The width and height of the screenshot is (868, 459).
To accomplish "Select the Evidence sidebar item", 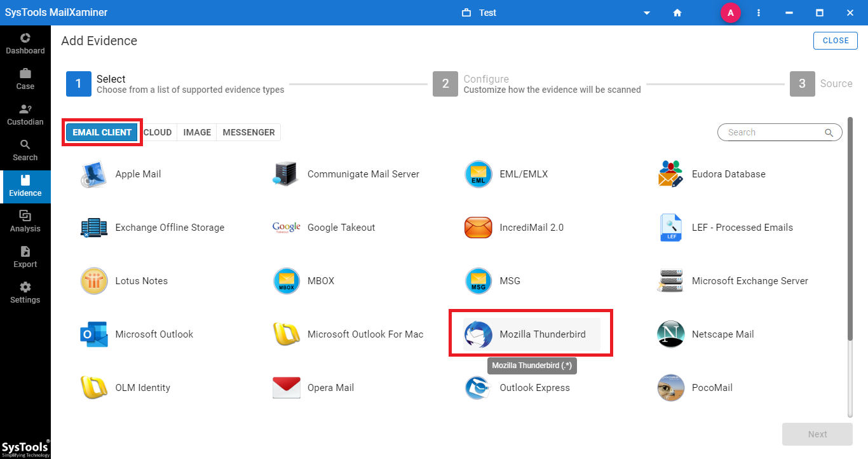I will 25,186.
